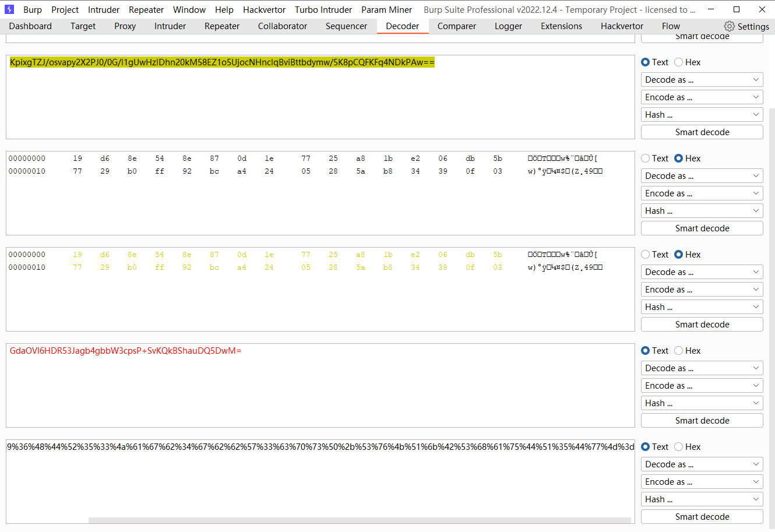Open the Project menu
The width and height of the screenshot is (775, 532).
65,10
